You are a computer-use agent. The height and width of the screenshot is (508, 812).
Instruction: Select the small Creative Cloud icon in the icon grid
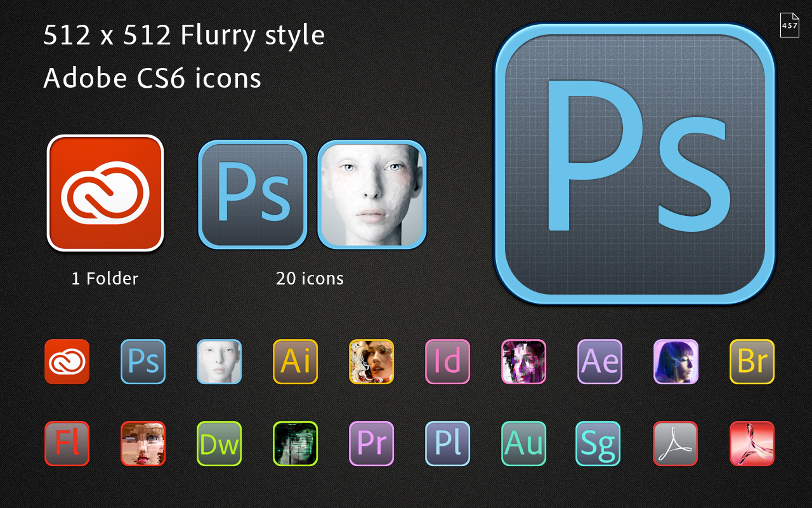[67, 362]
